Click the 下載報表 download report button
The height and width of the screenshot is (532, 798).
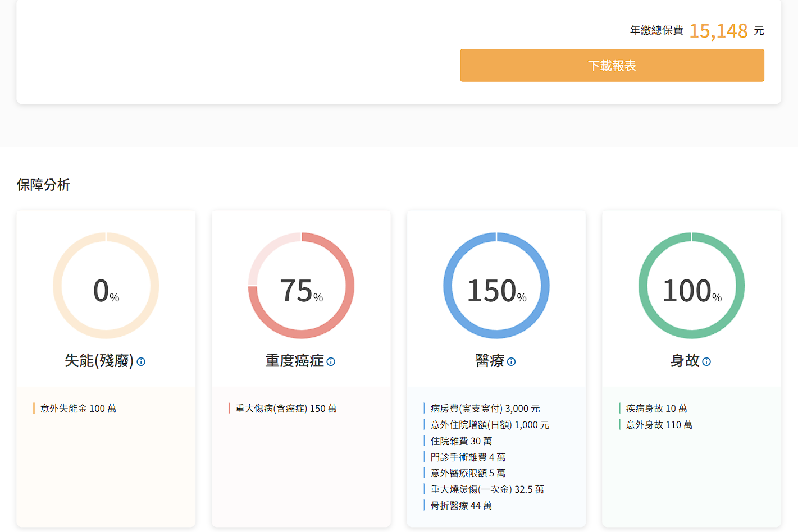pyautogui.click(x=612, y=65)
